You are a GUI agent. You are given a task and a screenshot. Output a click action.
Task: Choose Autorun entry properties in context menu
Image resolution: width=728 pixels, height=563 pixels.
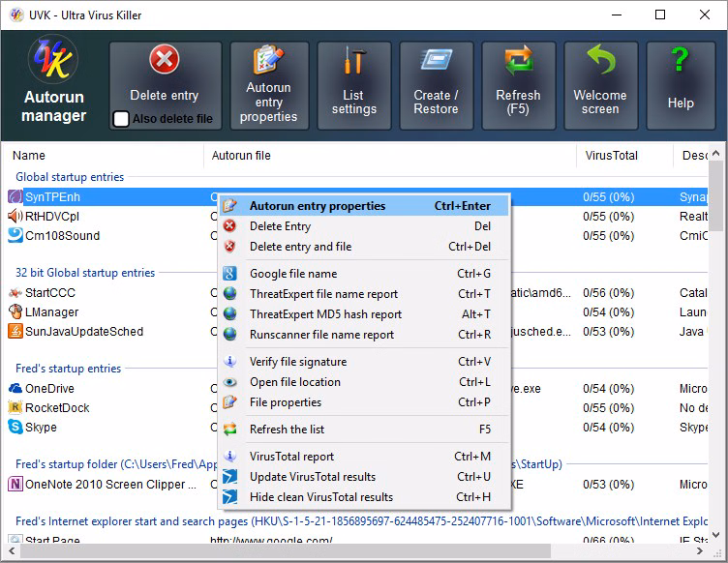pos(364,206)
